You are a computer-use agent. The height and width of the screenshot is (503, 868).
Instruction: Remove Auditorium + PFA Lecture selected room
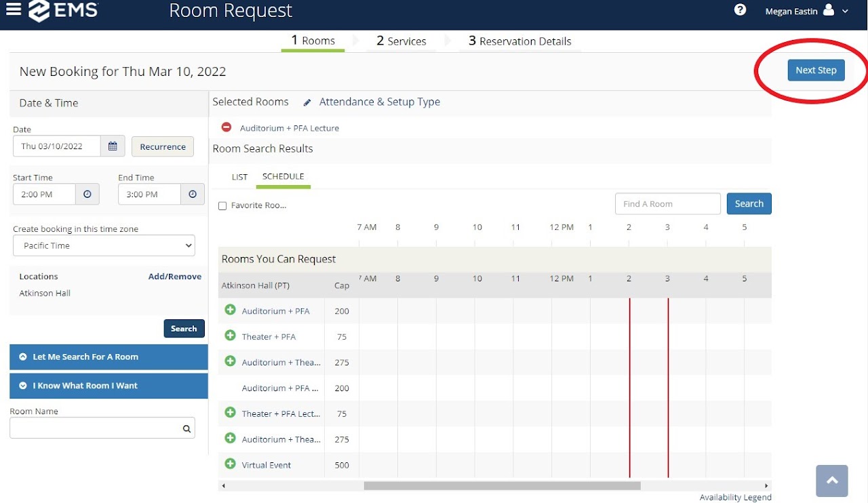coord(226,127)
